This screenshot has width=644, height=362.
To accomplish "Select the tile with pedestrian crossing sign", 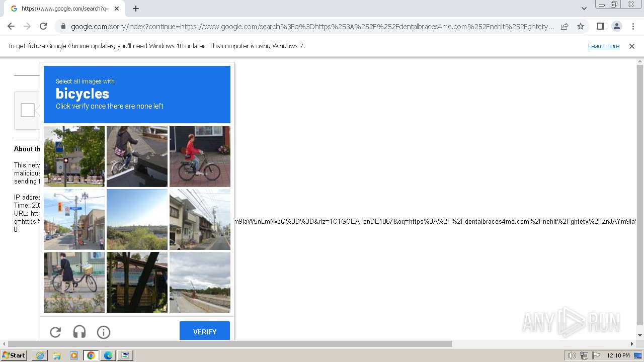I will coord(74,156).
